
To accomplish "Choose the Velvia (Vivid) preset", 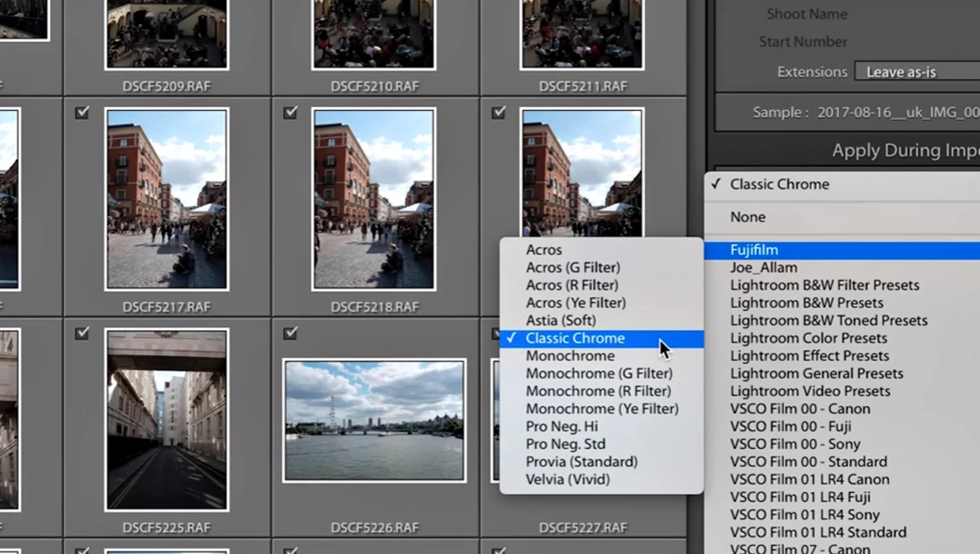I will click(601, 480).
